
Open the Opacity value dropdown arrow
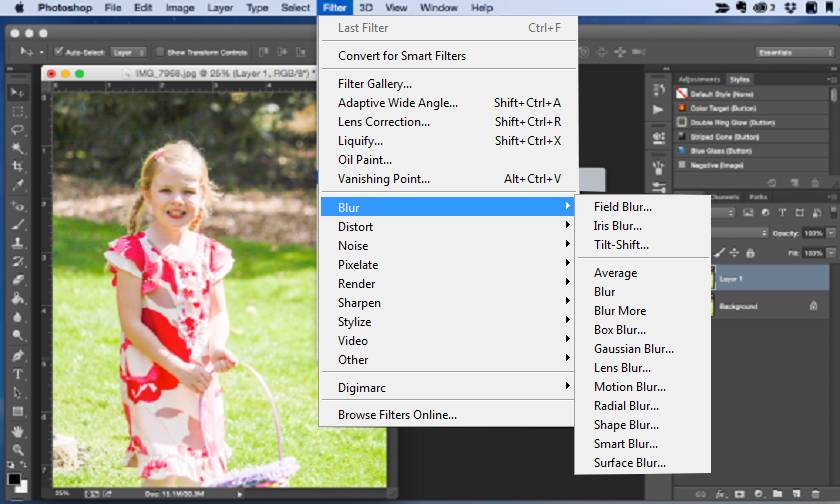coord(831,233)
